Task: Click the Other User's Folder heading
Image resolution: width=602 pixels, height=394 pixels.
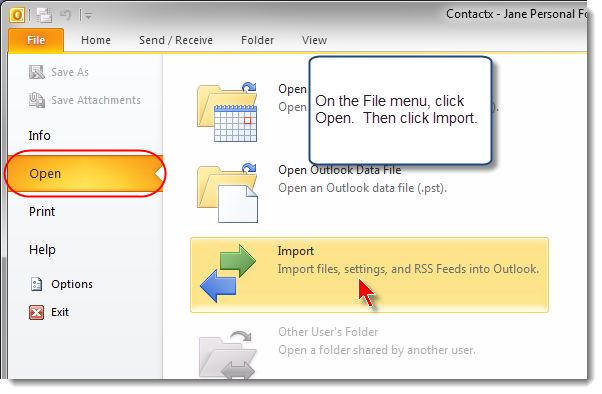Action: pos(328,332)
